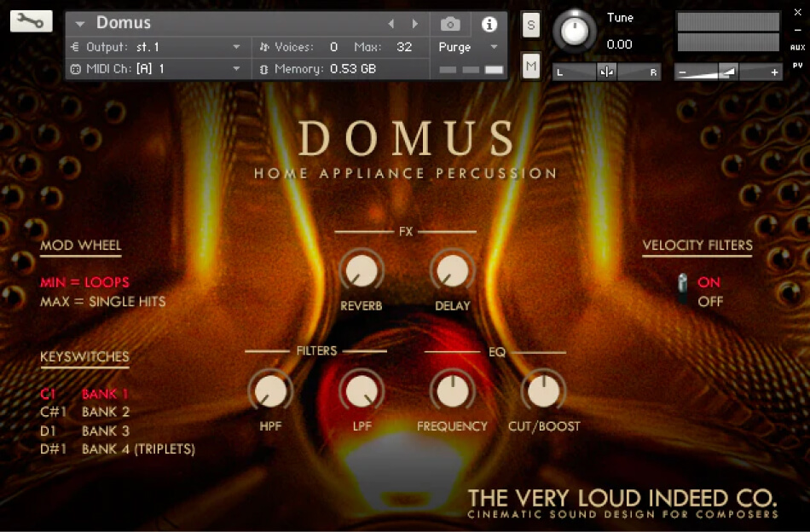
Task: Click the Output routing icon
Action: 75,47
